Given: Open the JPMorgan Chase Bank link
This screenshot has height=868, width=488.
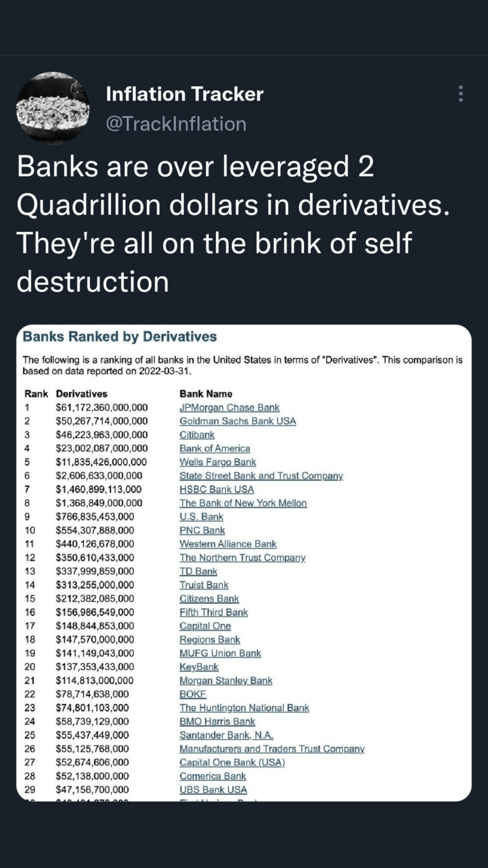Looking at the screenshot, I should click(229, 407).
